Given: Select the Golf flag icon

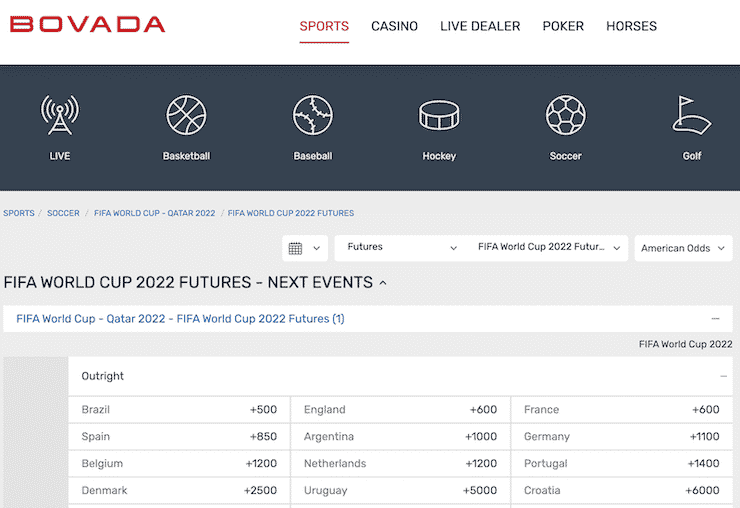Looking at the screenshot, I should coord(692,115).
